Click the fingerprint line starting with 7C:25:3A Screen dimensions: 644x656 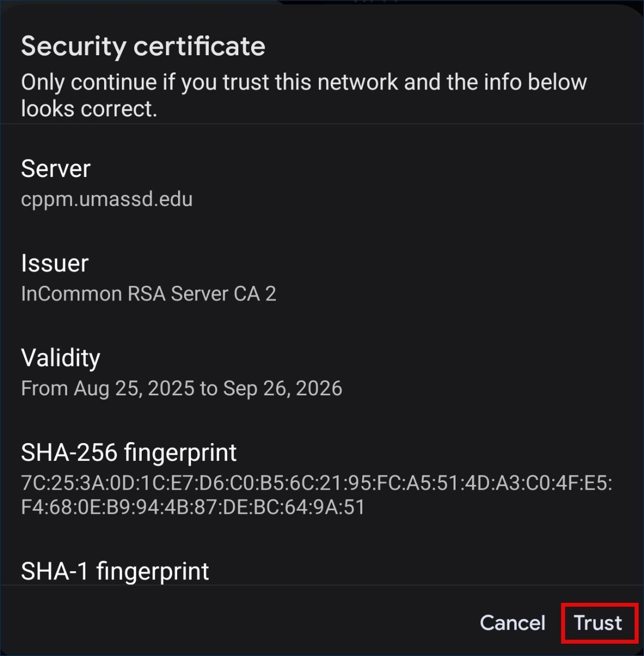[317, 483]
